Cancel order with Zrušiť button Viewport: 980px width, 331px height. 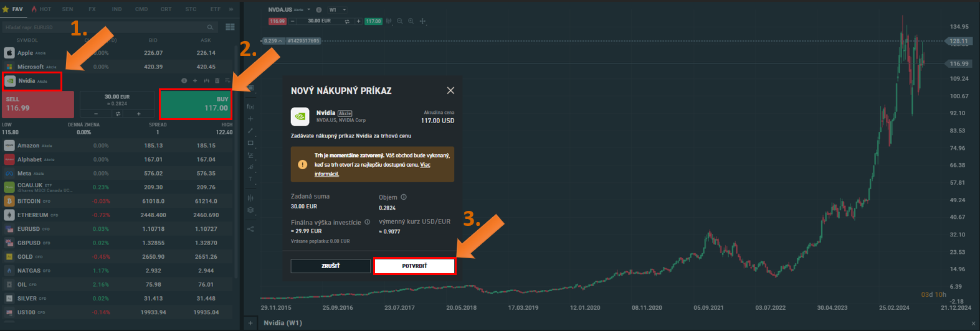(x=330, y=266)
